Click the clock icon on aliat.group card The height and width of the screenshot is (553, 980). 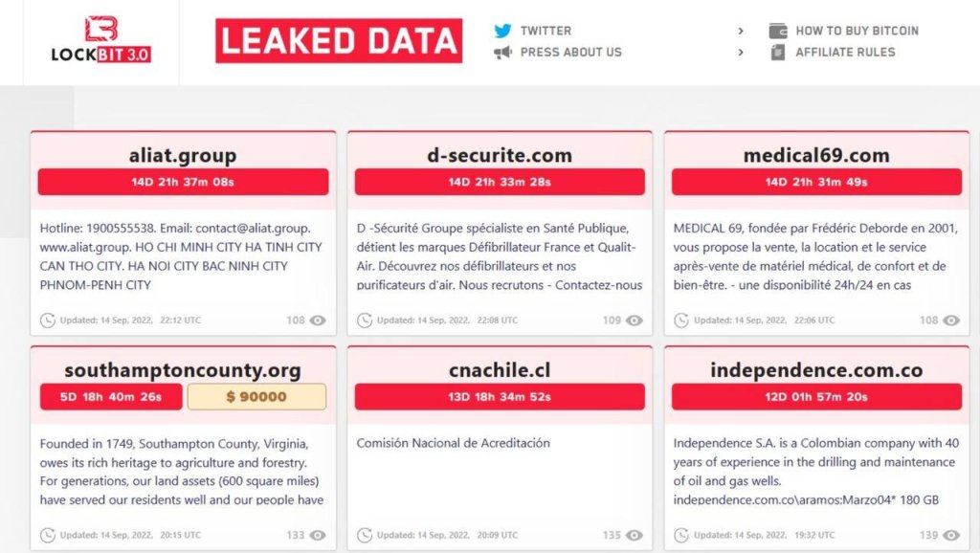48,321
